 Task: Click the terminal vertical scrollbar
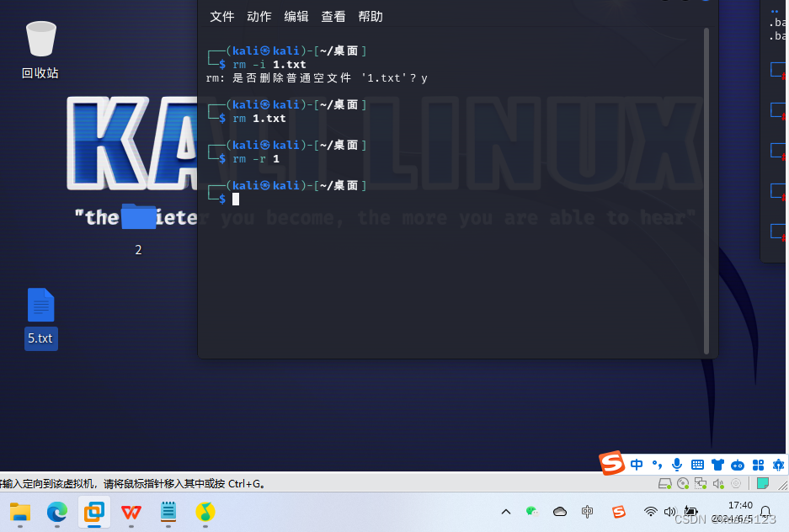coord(706,191)
